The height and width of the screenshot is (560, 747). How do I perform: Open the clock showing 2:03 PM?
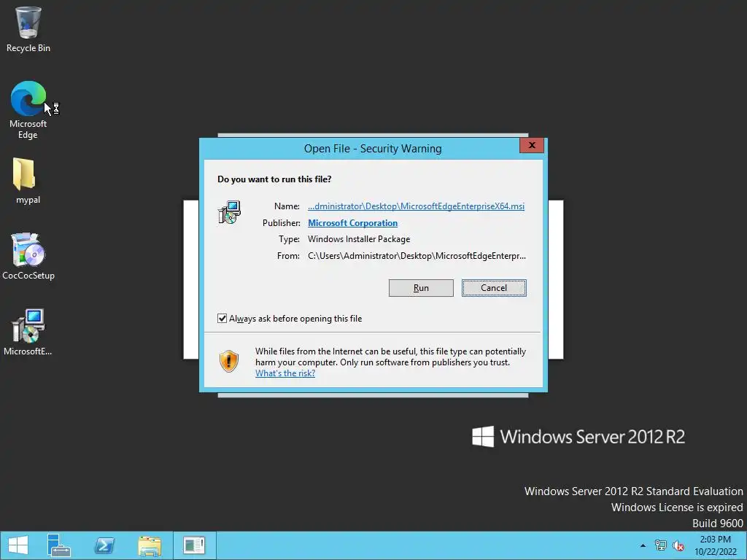pos(715,545)
